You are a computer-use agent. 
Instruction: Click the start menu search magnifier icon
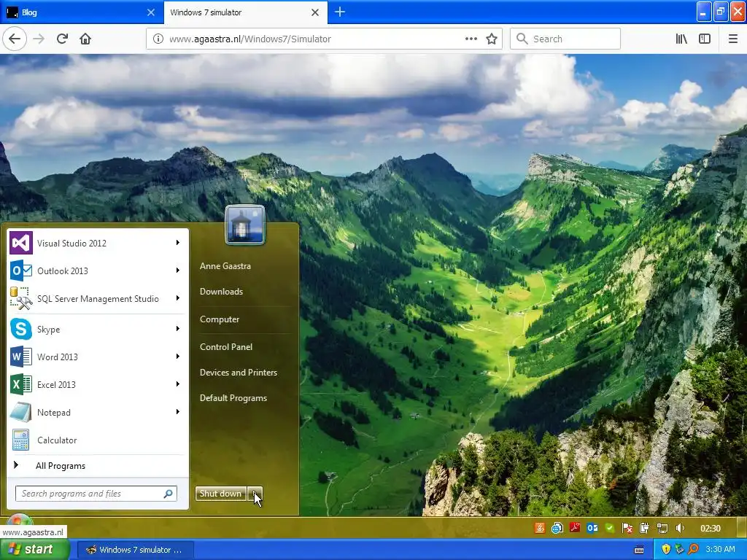pyautogui.click(x=169, y=494)
